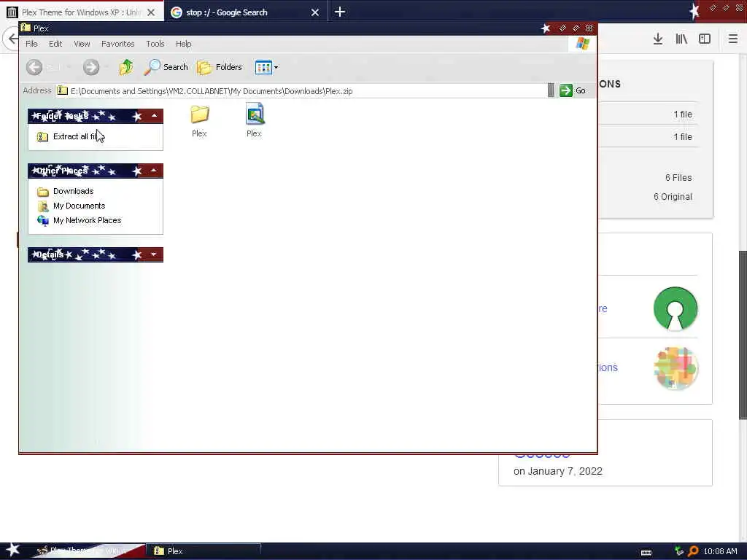The image size is (747, 560).
Task: Toggle the Folders pane button
Action: point(220,67)
